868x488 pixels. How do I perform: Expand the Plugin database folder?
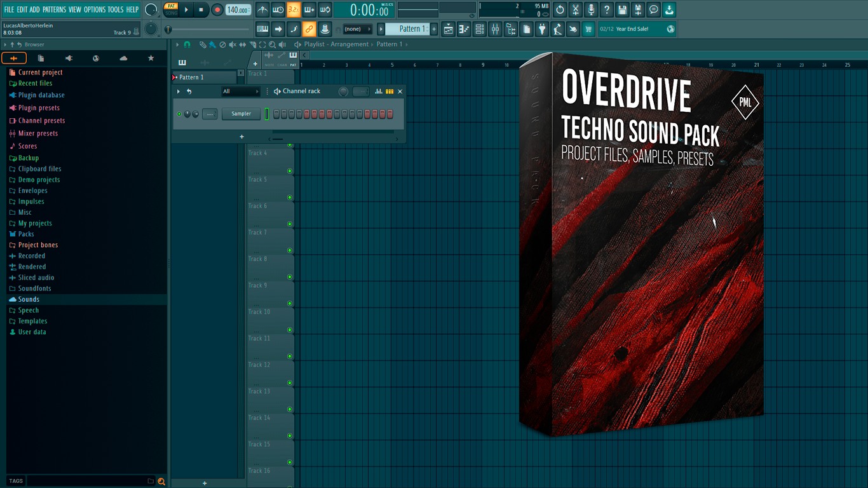point(41,95)
